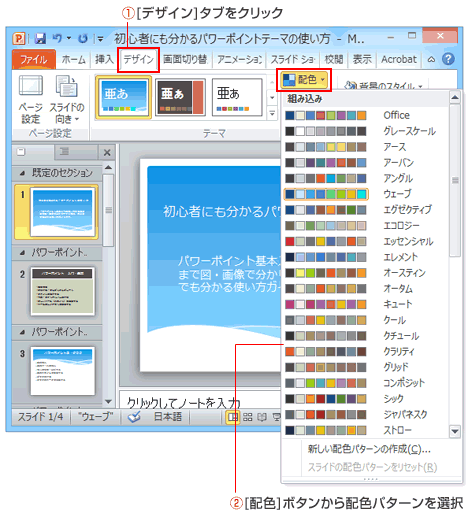468x515 pixels.
Task: Pick the アングル color scheme
Action: coord(365,178)
